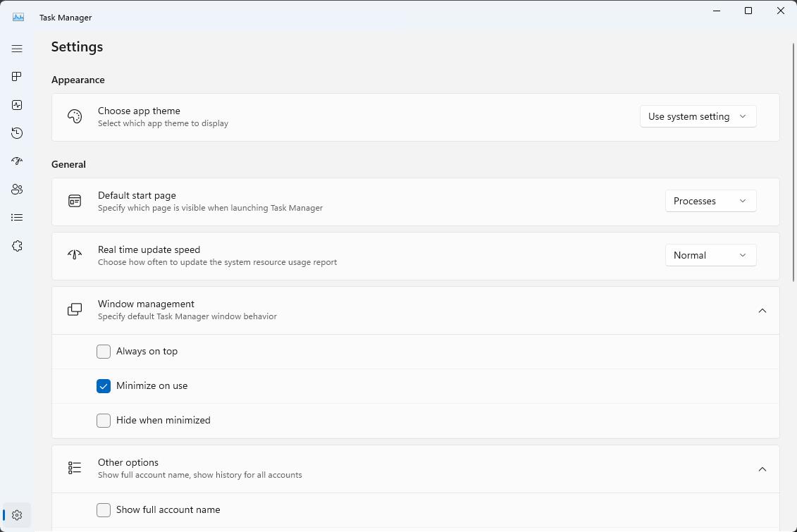Viewport: 797px width, 532px height.
Task: Open the Use system setting theme dropdown
Action: [698, 116]
